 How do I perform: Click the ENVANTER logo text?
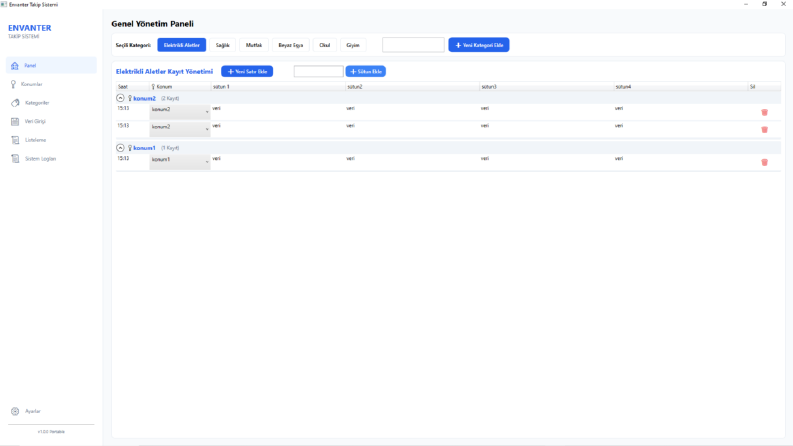(29, 28)
